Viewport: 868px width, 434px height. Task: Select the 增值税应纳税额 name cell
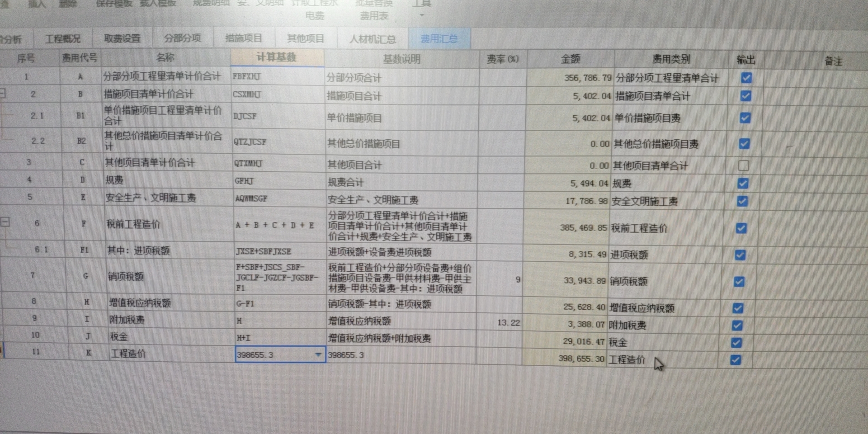point(170,303)
